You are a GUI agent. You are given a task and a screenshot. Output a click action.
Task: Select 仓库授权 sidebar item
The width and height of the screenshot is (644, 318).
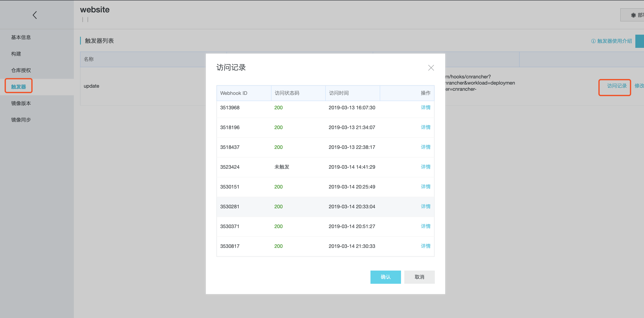click(x=21, y=70)
